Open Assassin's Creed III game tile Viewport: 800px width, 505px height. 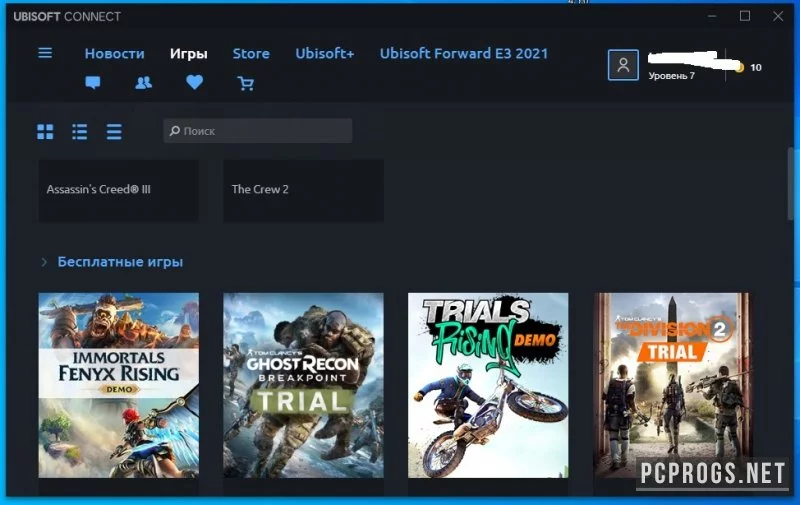118,190
